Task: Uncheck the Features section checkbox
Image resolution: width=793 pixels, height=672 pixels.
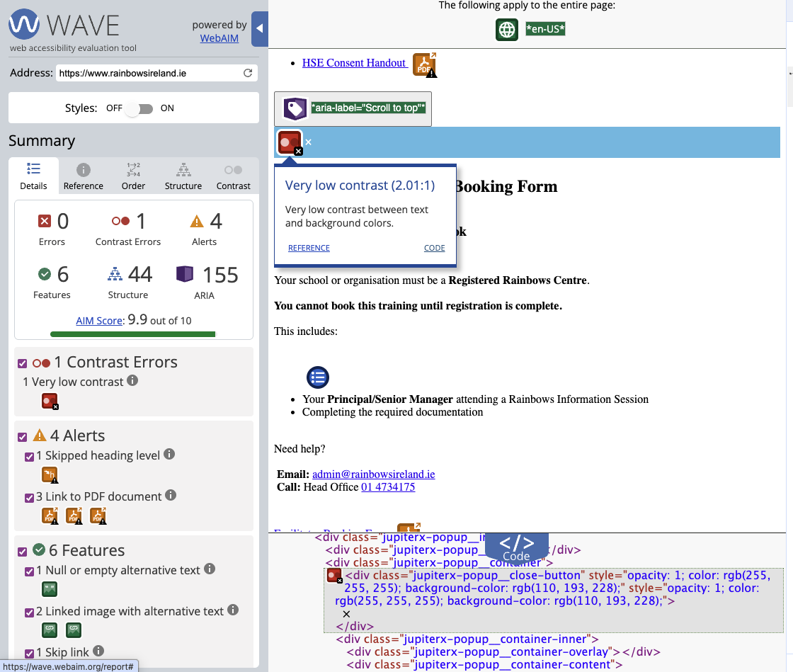Action: coord(23,552)
